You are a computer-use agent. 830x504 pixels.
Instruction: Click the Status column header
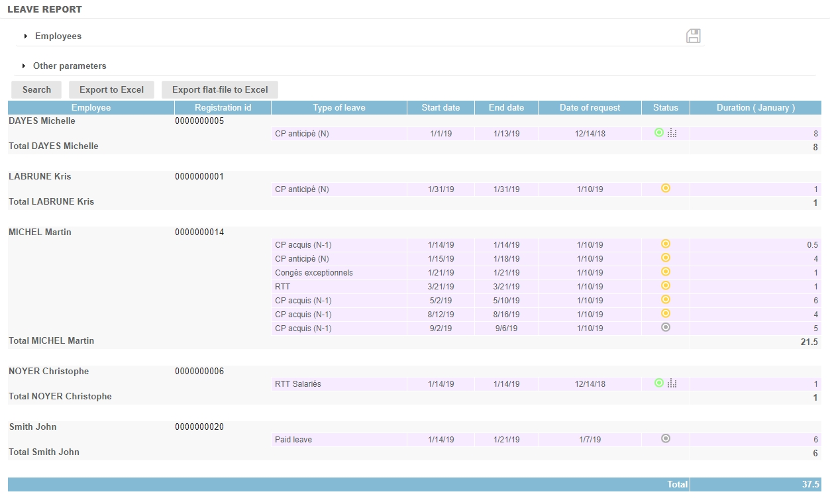pos(666,108)
